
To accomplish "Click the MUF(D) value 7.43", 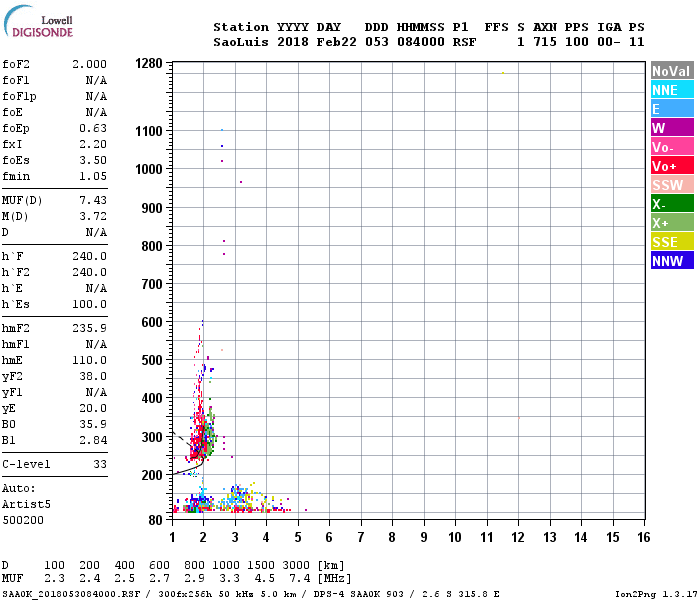I will click(93, 200).
